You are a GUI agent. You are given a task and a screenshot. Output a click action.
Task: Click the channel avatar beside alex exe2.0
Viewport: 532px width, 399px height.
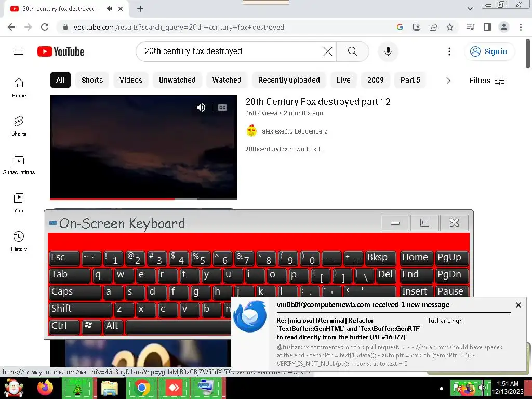click(251, 131)
